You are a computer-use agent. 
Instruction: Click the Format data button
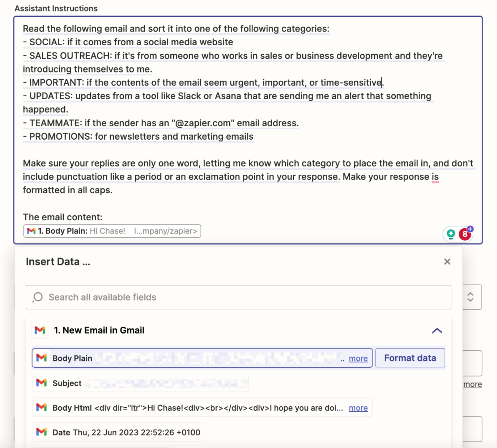point(410,358)
